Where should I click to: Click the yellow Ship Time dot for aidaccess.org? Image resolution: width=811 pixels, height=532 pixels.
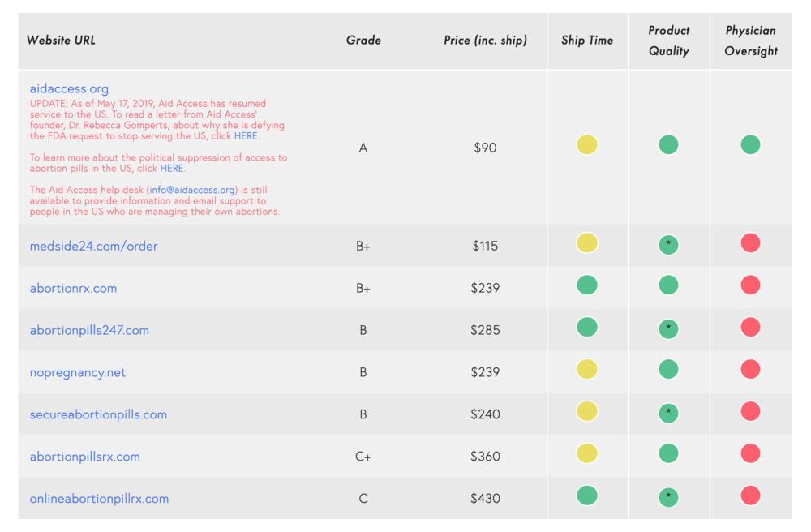point(587,145)
